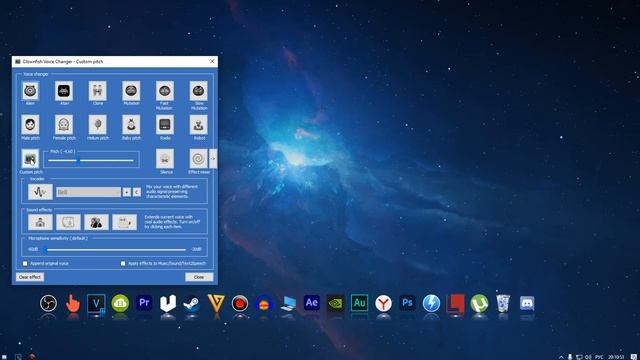Screen dimensions: 640x360
Task: Adjust the Pitch slider
Action: coord(91,160)
